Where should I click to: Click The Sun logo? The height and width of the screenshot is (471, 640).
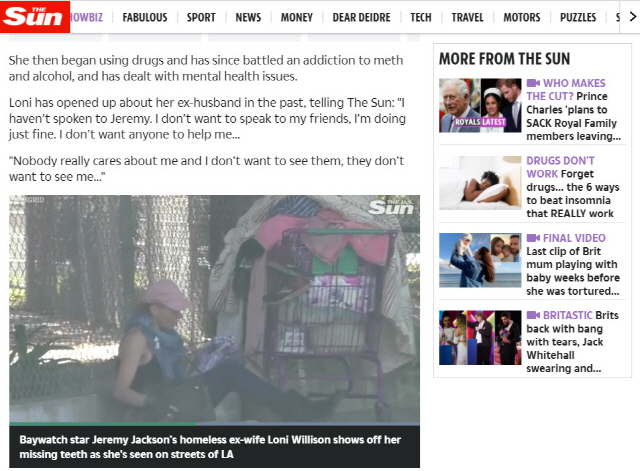pyautogui.click(x=35, y=17)
